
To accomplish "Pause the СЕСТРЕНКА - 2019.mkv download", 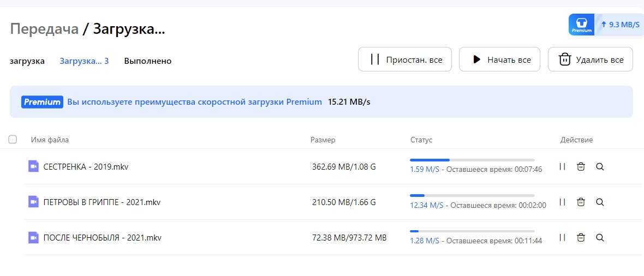I will point(562,167).
